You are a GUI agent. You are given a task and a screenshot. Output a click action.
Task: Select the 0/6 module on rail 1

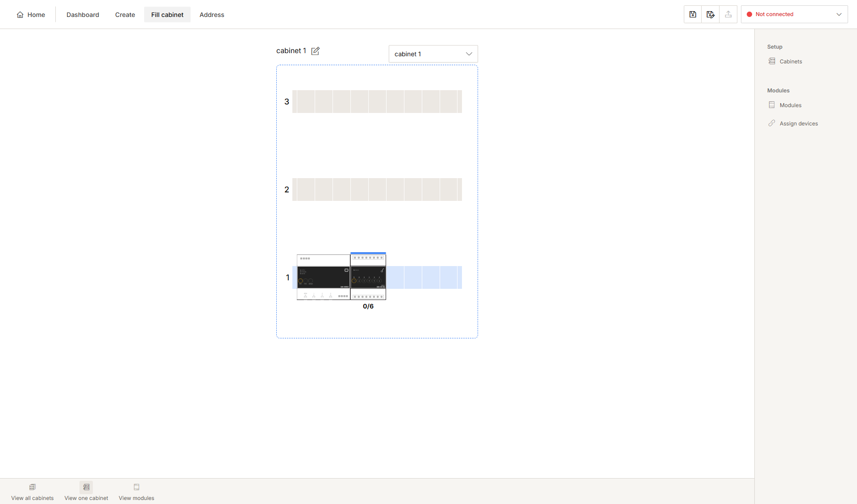point(368,277)
